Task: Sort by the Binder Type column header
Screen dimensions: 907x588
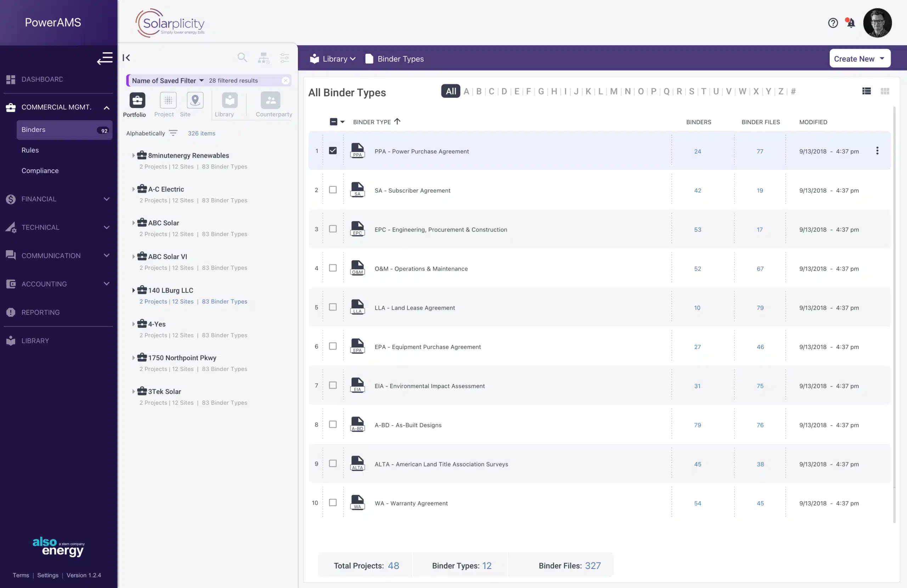Action: tap(377, 122)
